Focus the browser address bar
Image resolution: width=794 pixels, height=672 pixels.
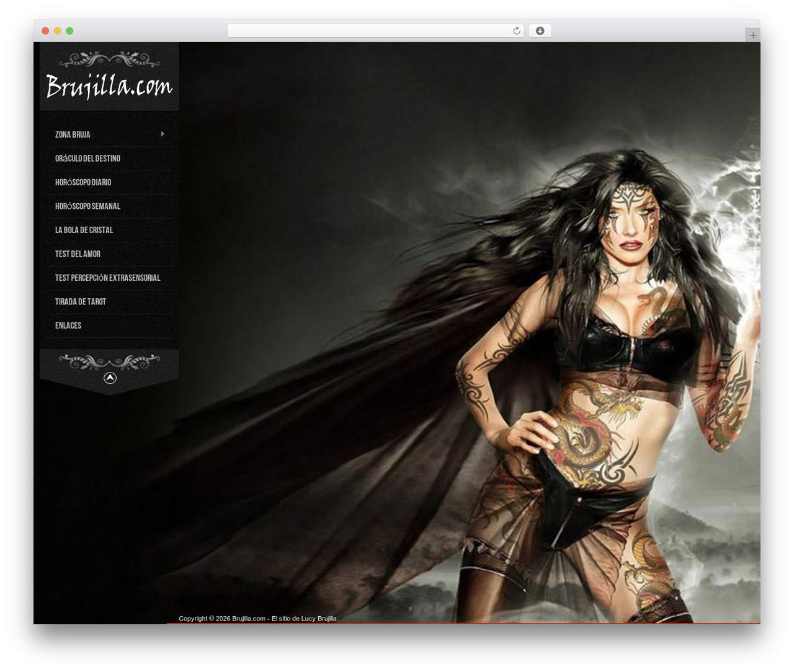pyautogui.click(x=375, y=31)
